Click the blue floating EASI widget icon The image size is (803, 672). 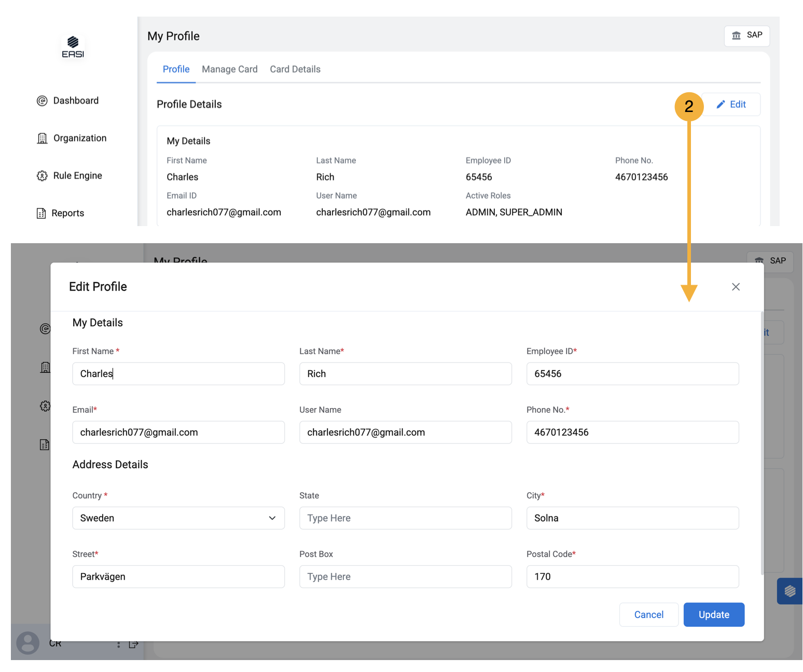click(x=790, y=591)
